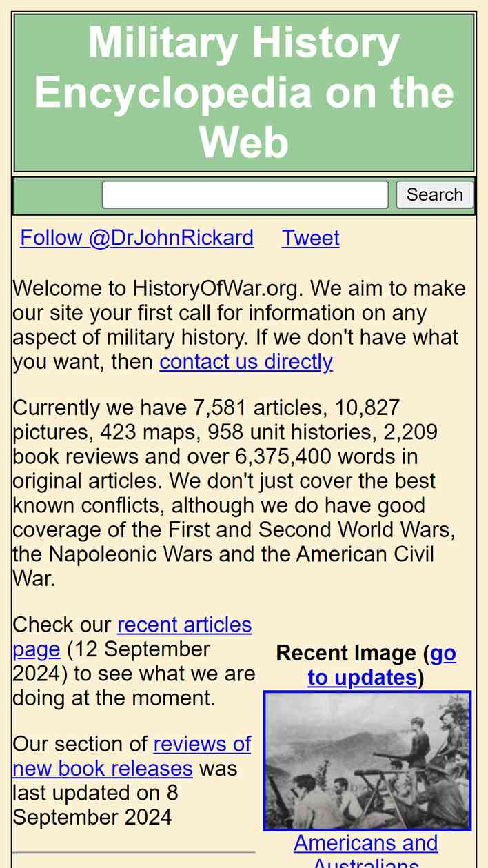This screenshot has height=868, width=488.
Task: Click the paragraph listing 7,581 articles
Action: (x=234, y=493)
